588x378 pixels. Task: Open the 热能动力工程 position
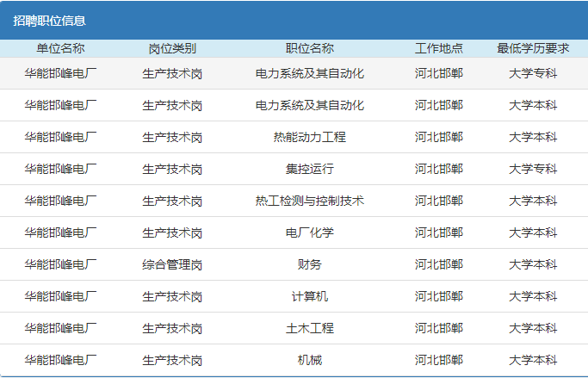pyautogui.click(x=309, y=137)
